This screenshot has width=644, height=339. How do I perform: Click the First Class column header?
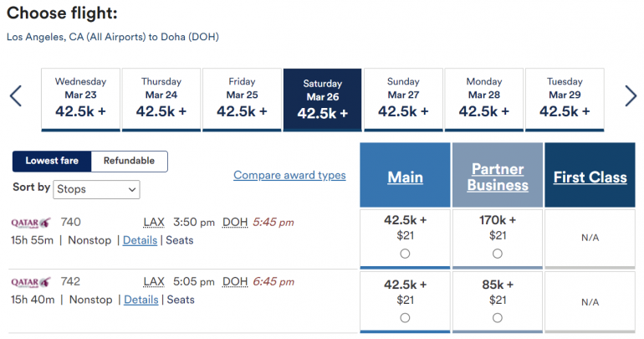point(590,177)
